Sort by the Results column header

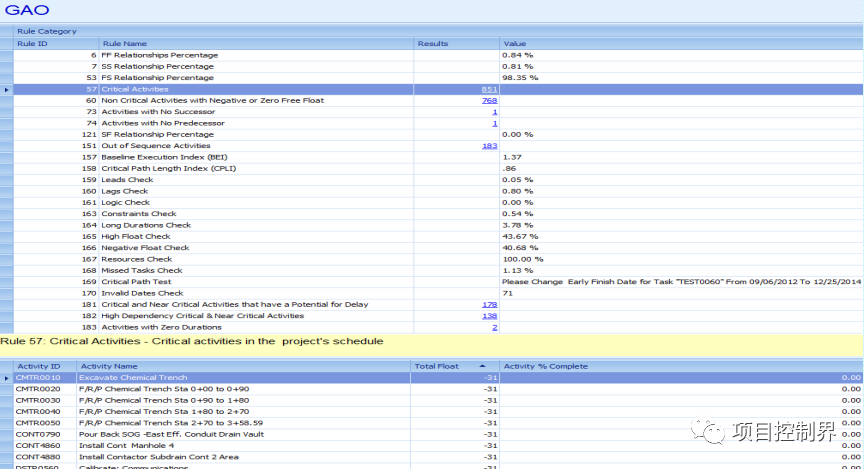(x=456, y=44)
